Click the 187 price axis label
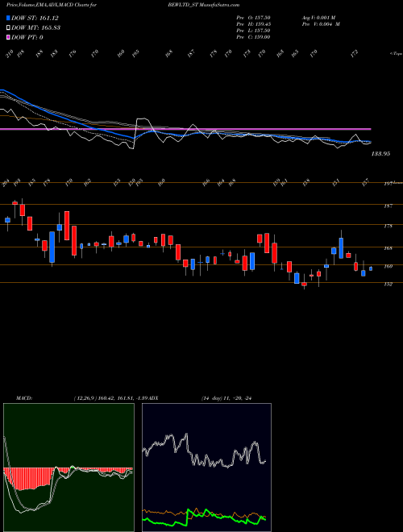 pyautogui.click(x=388, y=206)
